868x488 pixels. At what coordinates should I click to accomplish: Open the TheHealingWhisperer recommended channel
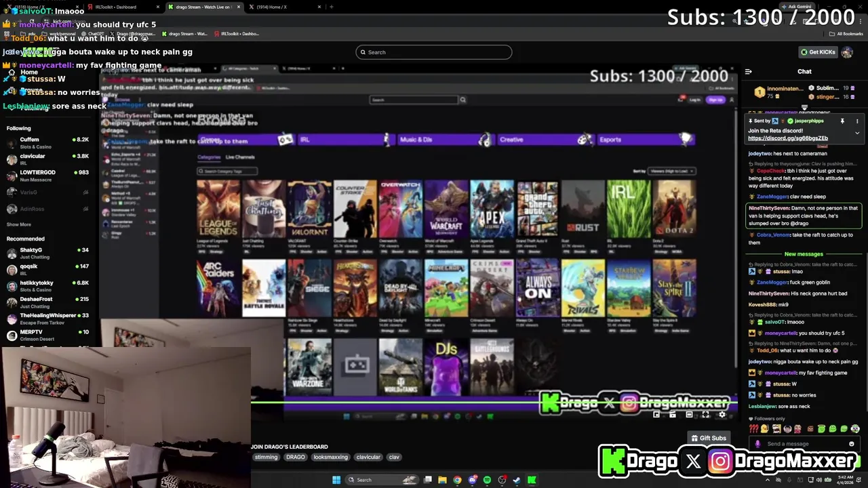tap(47, 319)
